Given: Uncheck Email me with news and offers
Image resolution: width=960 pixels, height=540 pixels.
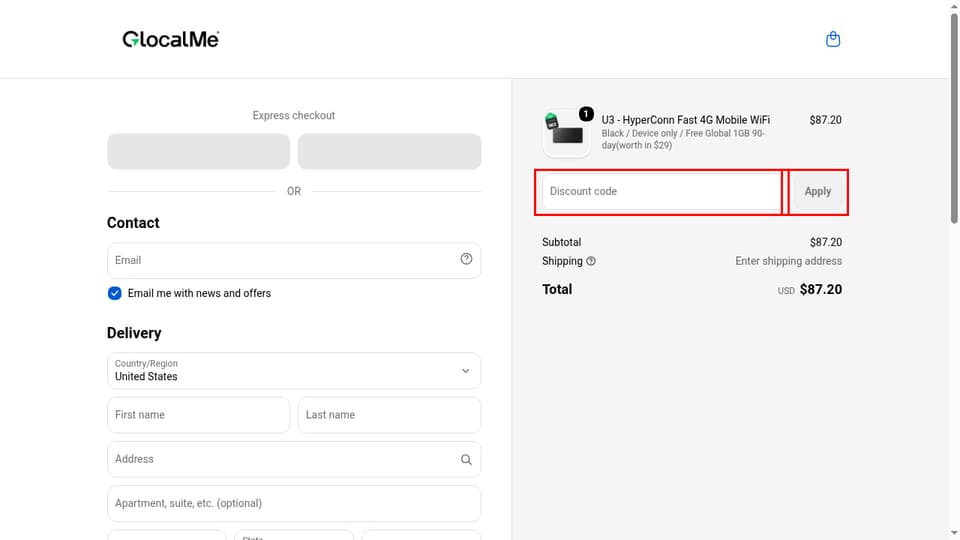Looking at the screenshot, I should coord(114,293).
